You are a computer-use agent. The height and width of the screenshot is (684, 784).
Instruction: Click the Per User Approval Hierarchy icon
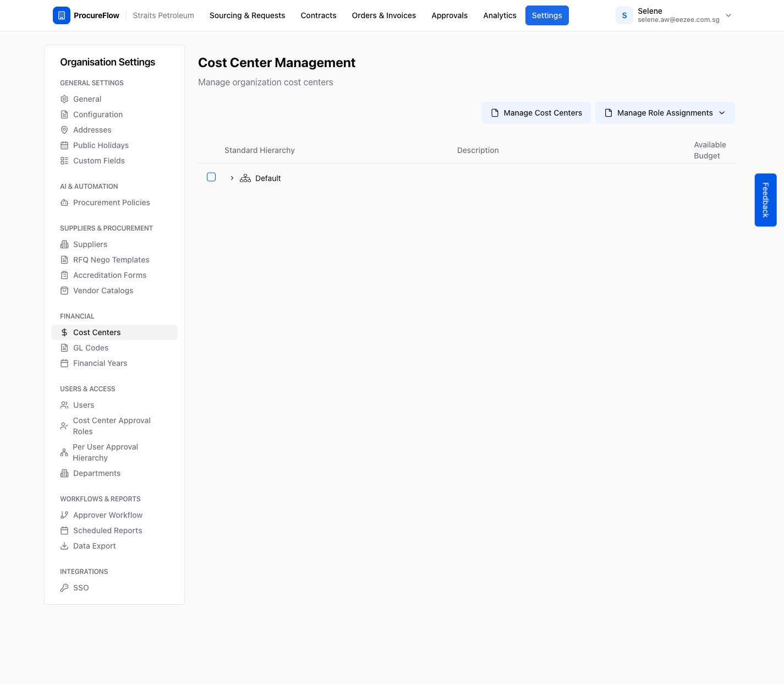tap(64, 452)
